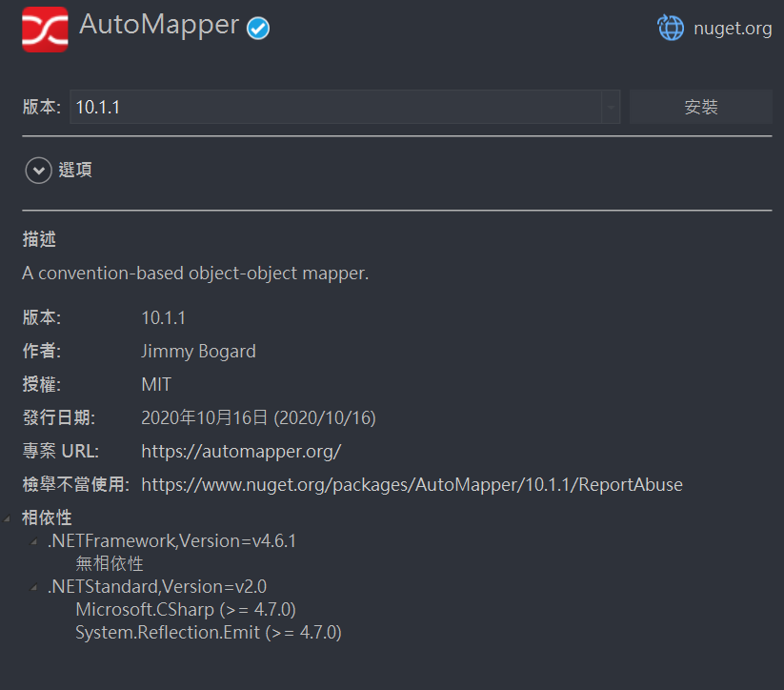Click the 選項 options label

[x=75, y=171]
